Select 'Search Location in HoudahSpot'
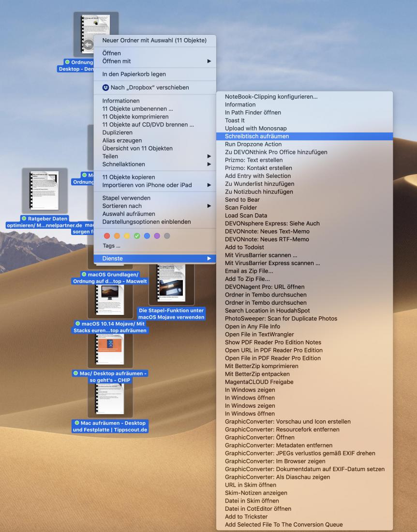The width and height of the screenshot is (417, 532). 304,310
